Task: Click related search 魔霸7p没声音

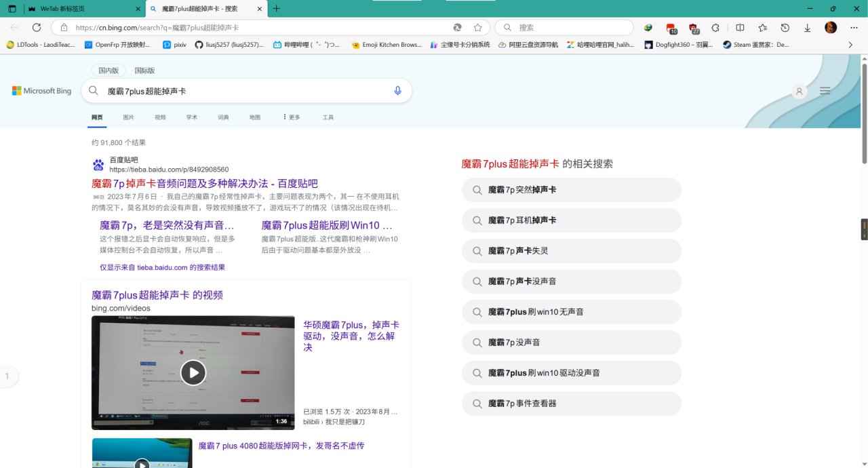Action: (x=572, y=343)
